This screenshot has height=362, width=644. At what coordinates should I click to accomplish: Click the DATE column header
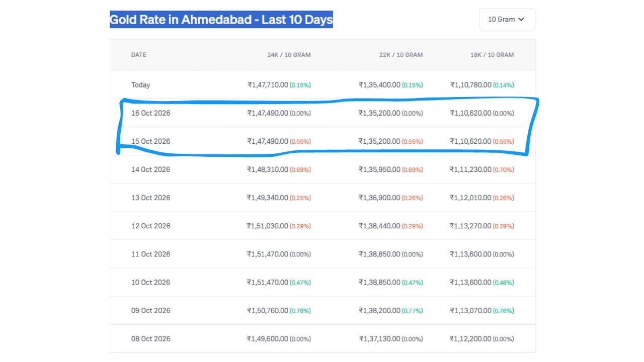tap(139, 55)
